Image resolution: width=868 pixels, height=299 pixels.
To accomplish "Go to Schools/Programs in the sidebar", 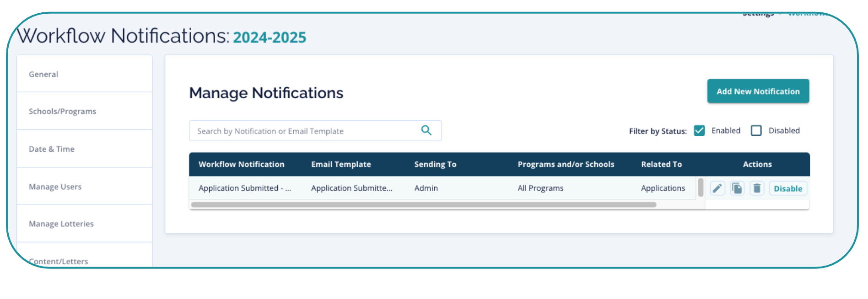I will tap(62, 112).
